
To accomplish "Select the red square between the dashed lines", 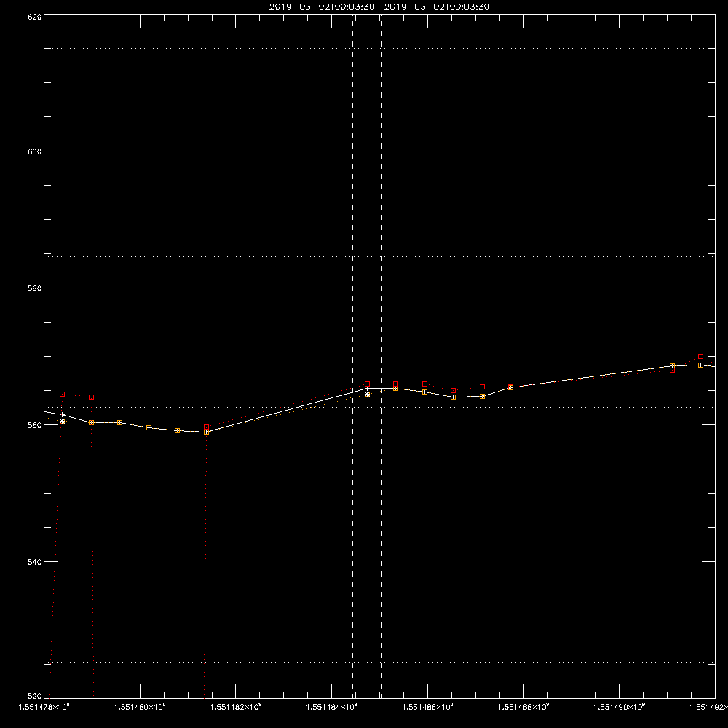I will pos(367,384).
